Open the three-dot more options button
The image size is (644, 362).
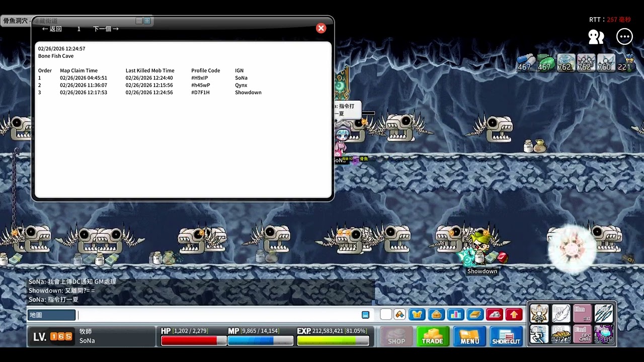[x=624, y=37]
